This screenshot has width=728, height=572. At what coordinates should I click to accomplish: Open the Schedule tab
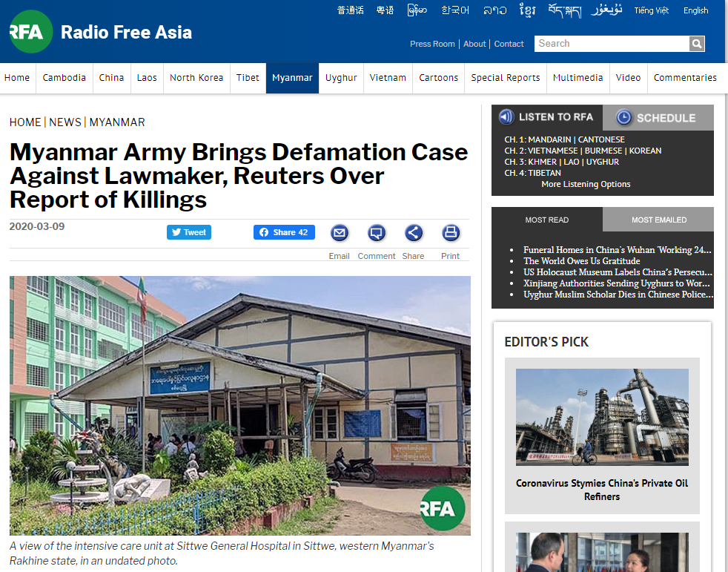[x=658, y=117]
